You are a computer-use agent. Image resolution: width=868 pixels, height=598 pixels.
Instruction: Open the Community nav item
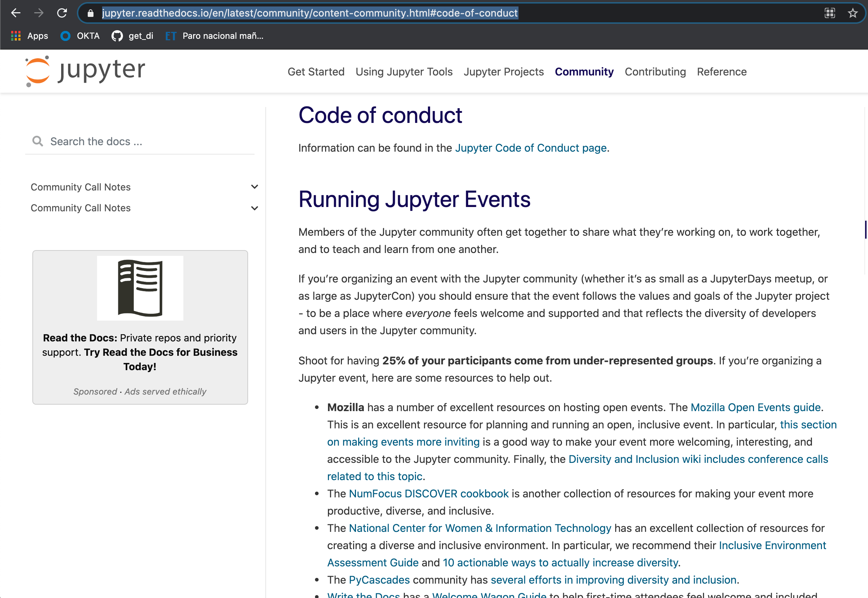(584, 72)
